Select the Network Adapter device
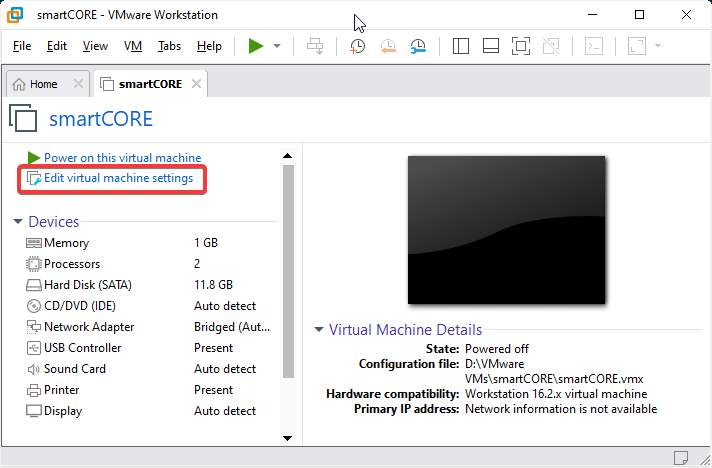The width and height of the screenshot is (712, 468). point(148,327)
